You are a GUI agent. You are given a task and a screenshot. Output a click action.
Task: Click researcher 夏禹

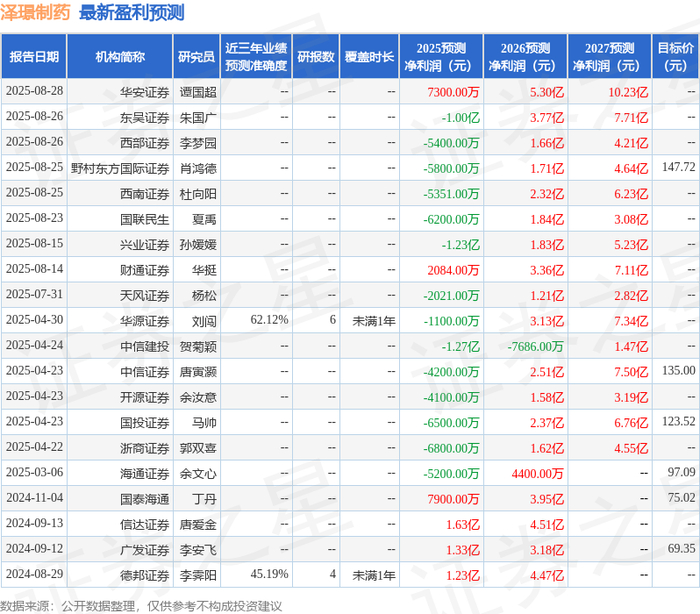[x=204, y=219]
